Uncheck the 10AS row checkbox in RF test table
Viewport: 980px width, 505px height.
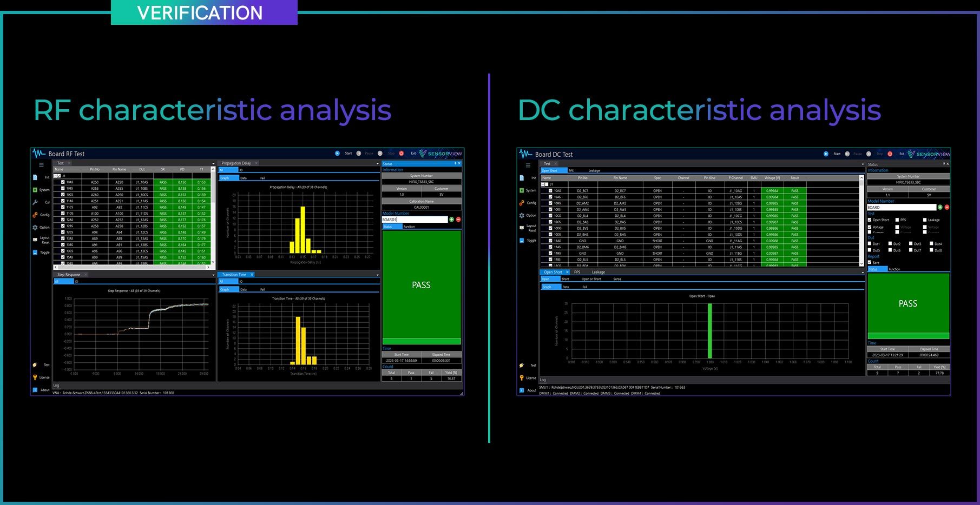pos(63,182)
